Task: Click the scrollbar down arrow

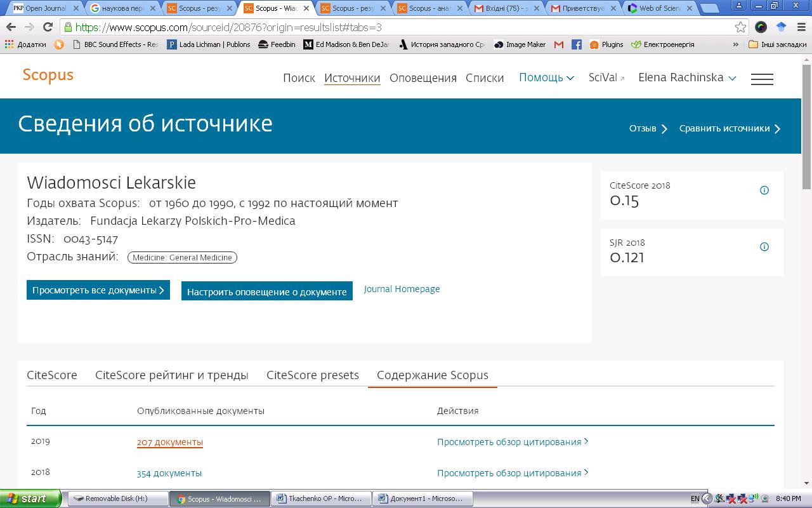Action: click(x=806, y=483)
